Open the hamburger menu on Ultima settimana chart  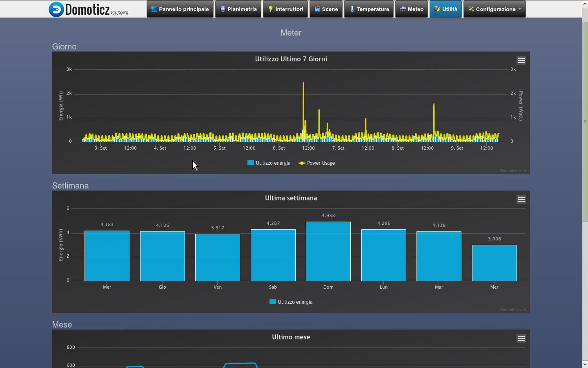(x=521, y=199)
